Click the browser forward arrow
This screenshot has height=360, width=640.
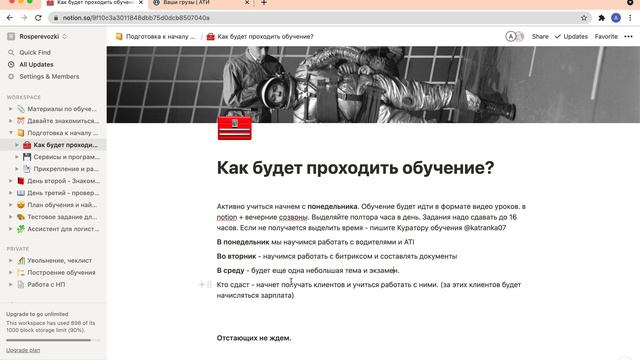[24, 18]
